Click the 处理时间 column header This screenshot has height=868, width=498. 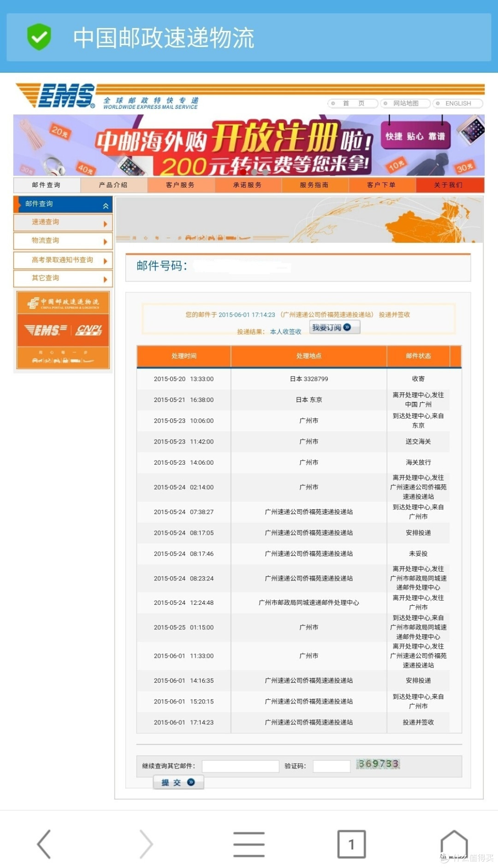click(184, 356)
